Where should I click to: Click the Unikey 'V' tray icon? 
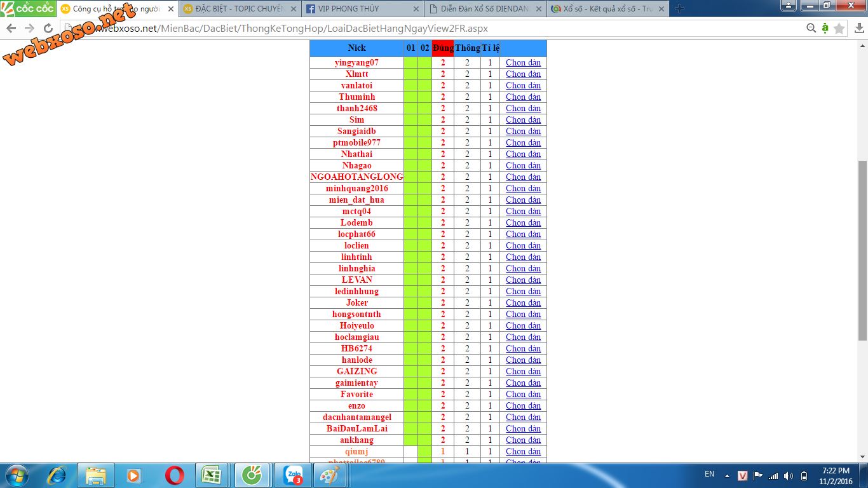click(742, 475)
